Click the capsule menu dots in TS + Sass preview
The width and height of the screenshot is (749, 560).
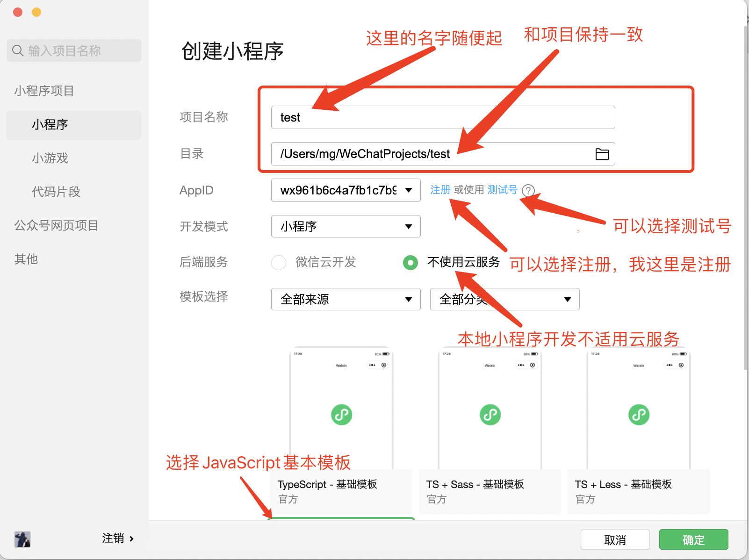tap(521, 365)
